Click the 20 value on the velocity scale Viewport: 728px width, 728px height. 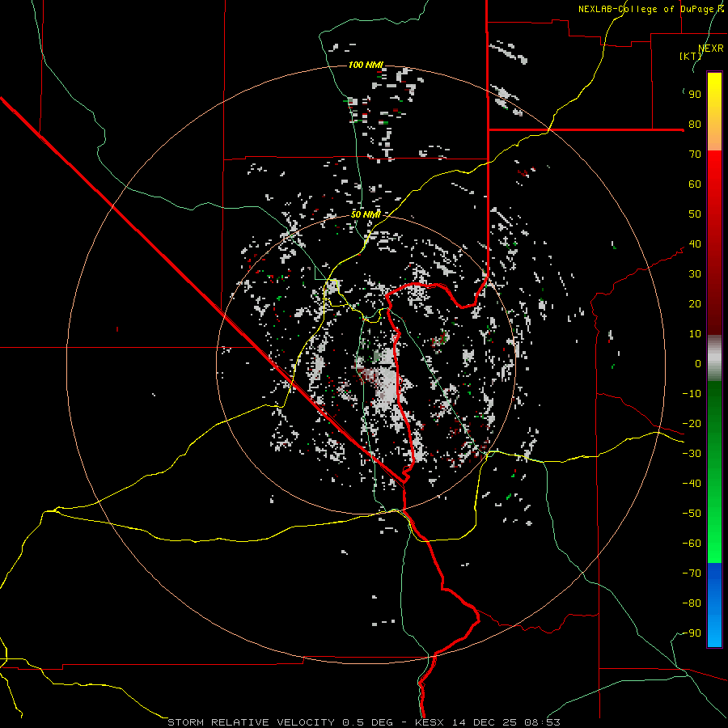point(695,304)
